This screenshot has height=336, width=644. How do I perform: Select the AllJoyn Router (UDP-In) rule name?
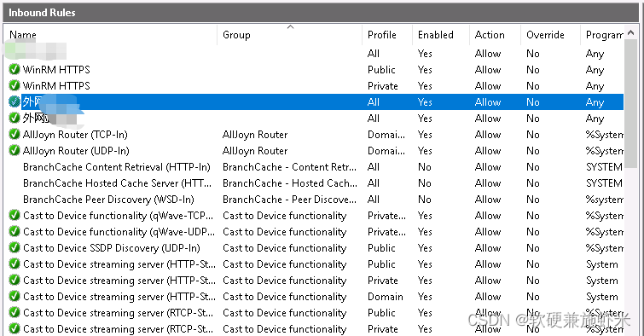[x=76, y=151]
